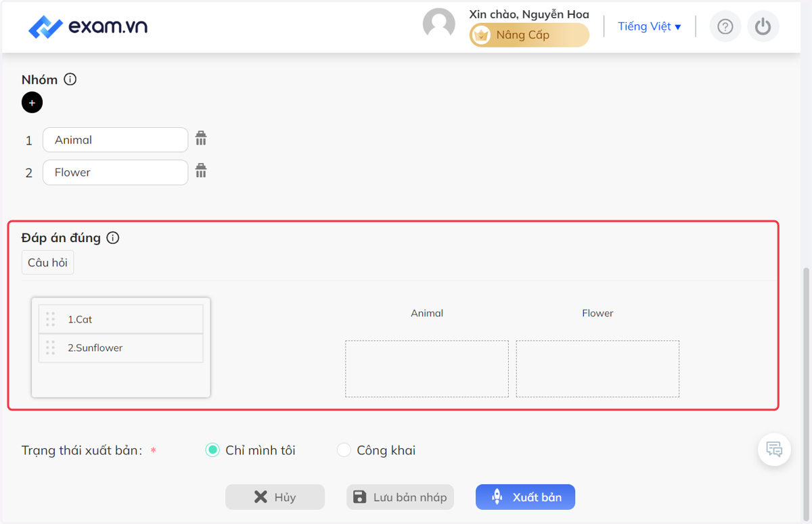The height and width of the screenshot is (524, 812).
Task: Click the Xin chào, Nguyễn Hoa greeting text
Action: click(529, 14)
